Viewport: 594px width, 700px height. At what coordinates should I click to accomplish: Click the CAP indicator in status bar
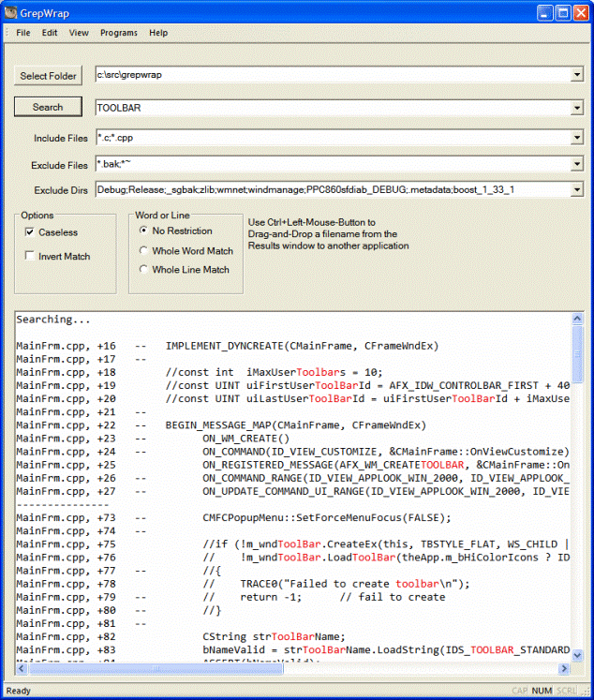pos(519,691)
